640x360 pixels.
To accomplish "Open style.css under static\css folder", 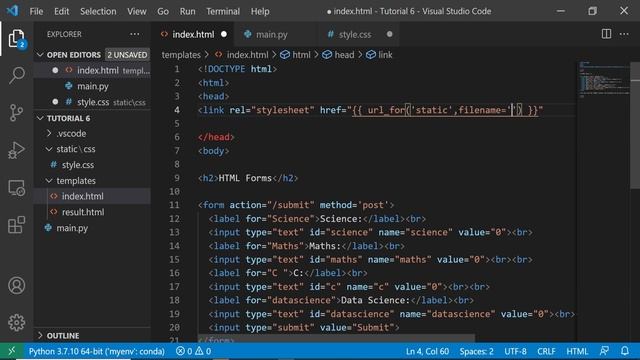I will tap(78, 165).
